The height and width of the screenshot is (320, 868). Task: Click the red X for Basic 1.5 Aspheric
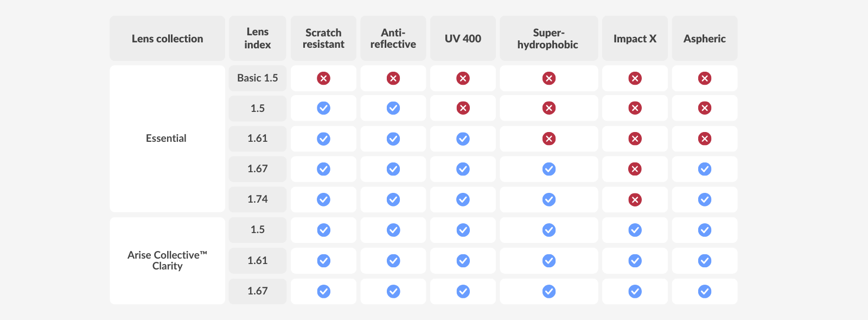(x=705, y=78)
